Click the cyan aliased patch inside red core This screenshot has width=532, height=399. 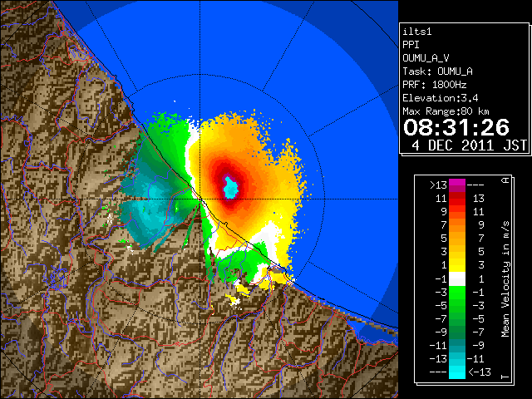click(x=231, y=187)
